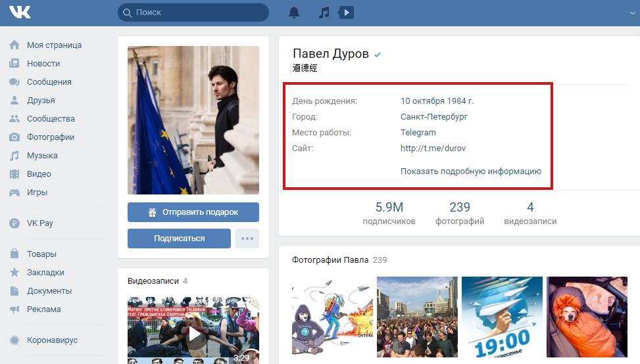This screenshot has height=364, width=640.
Task: Click the news icon beside Новости
Action: coord(14,63)
